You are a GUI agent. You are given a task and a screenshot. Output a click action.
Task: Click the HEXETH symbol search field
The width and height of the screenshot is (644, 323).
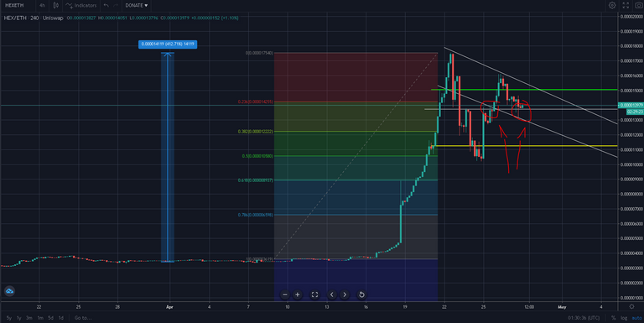pos(14,5)
